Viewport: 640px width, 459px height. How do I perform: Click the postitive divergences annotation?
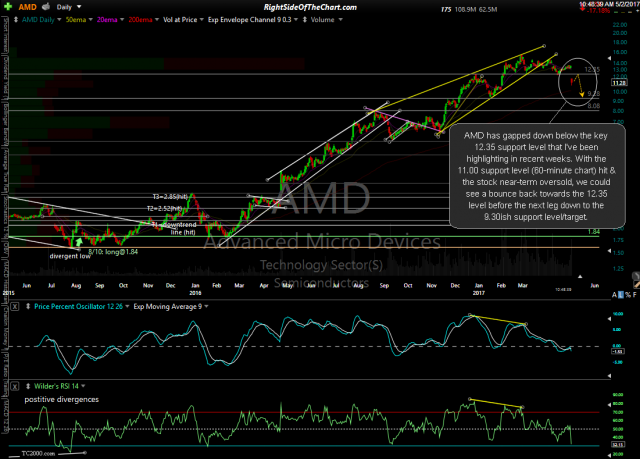tap(62, 399)
